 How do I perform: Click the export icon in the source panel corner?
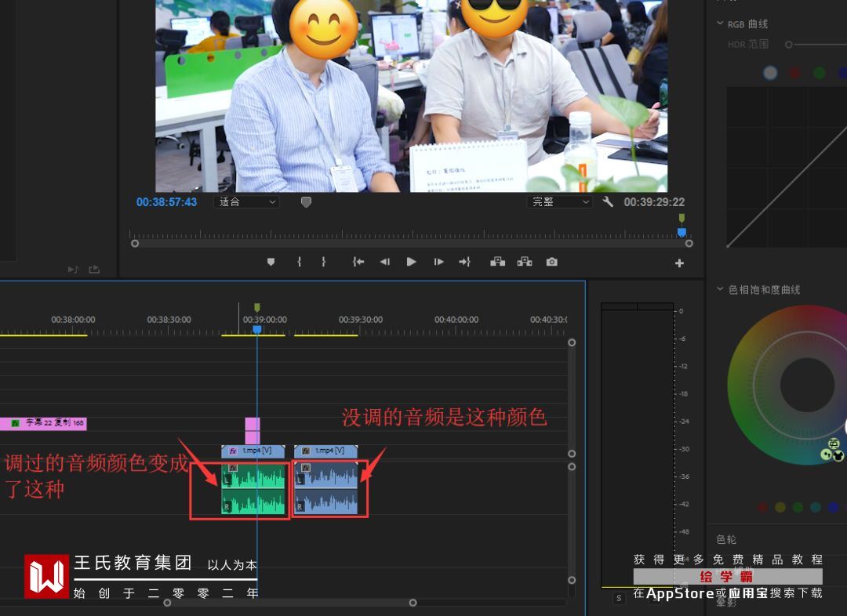94,269
